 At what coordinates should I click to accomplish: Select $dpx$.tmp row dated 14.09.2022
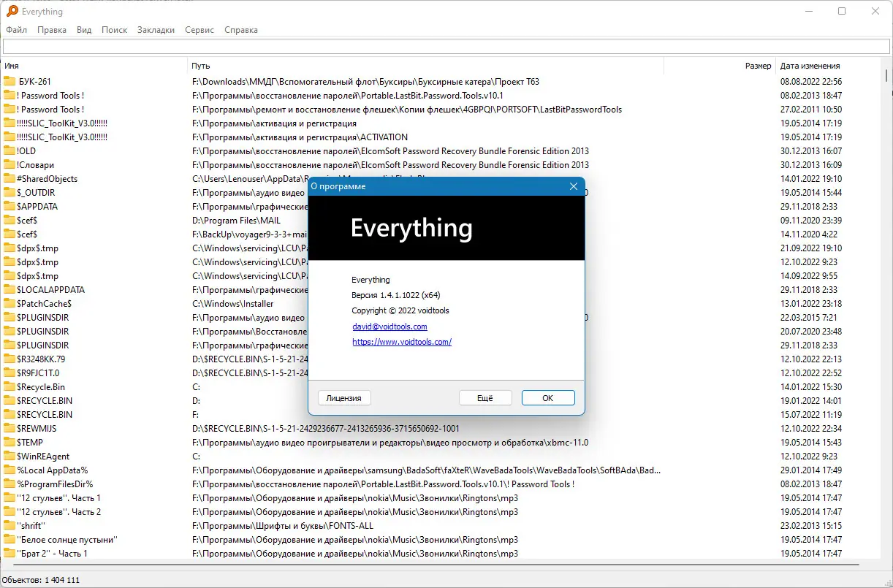pos(441,276)
